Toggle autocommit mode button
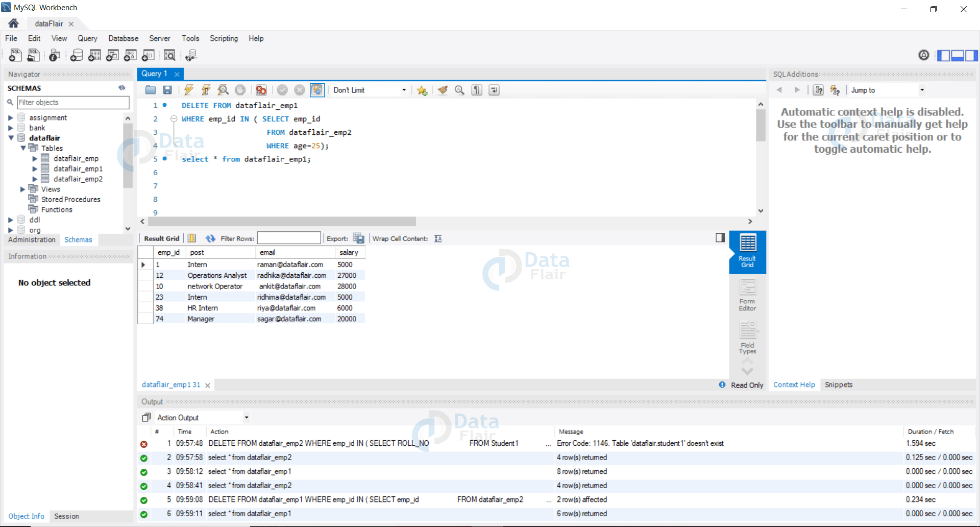980x527 pixels. [317, 90]
